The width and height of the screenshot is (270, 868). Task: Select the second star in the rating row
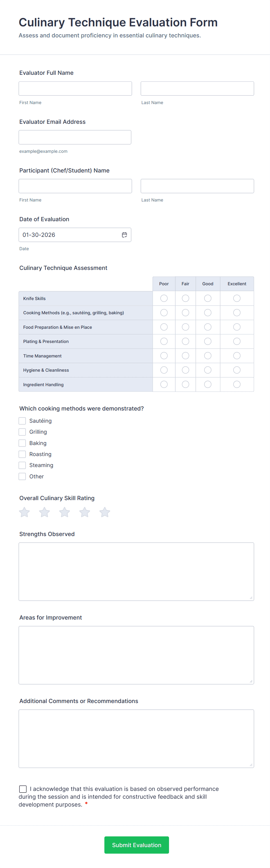pos(44,512)
